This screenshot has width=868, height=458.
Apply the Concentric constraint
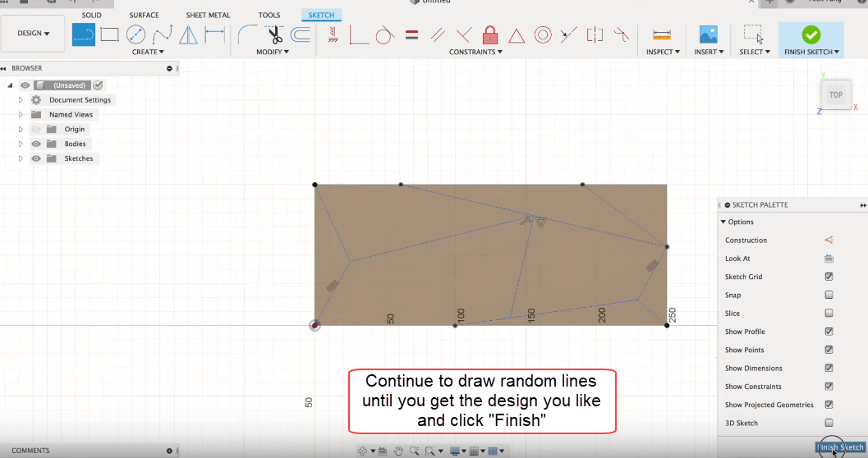pos(543,34)
